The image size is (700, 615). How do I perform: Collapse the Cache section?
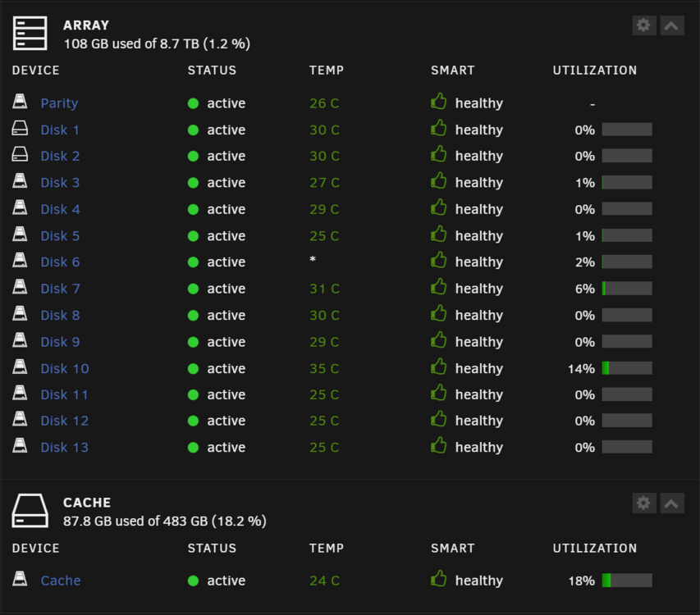(671, 503)
